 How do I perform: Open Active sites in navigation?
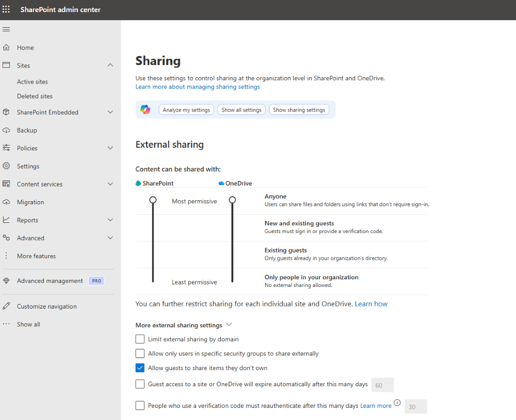pyautogui.click(x=32, y=82)
